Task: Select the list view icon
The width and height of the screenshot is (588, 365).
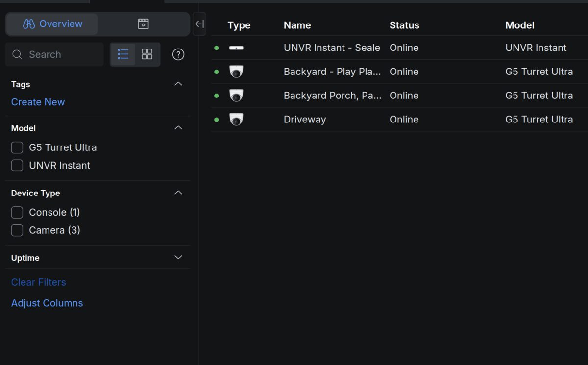Action: point(123,54)
